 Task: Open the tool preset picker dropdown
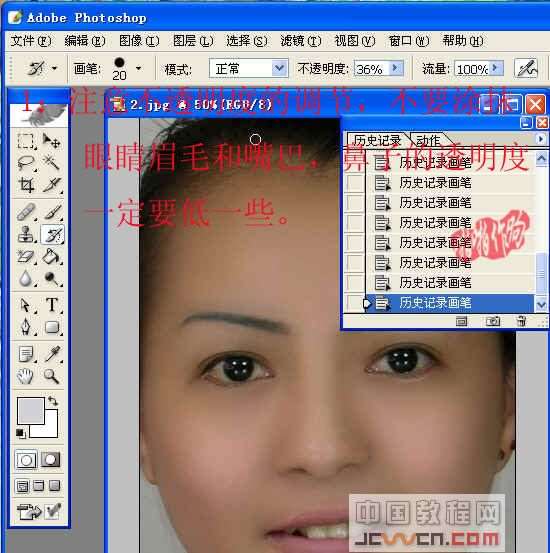(54, 68)
